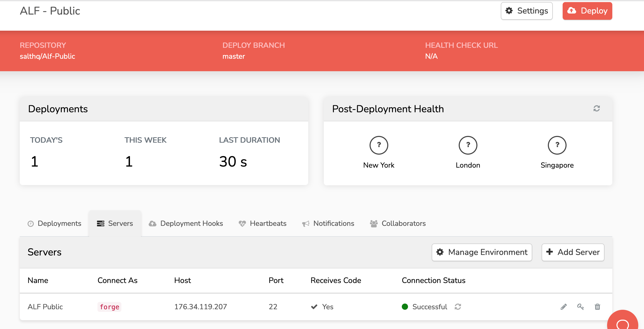Click the forge connect-as label
This screenshot has width=644, height=329.
coord(109,307)
